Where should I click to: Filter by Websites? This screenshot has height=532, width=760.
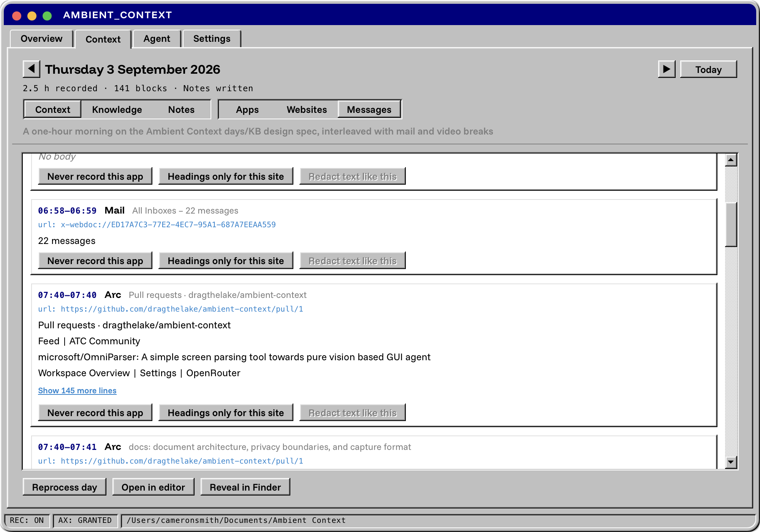(307, 109)
